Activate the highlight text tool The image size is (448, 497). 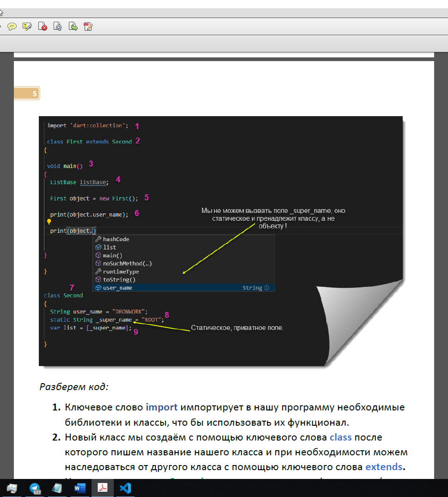[27, 26]
